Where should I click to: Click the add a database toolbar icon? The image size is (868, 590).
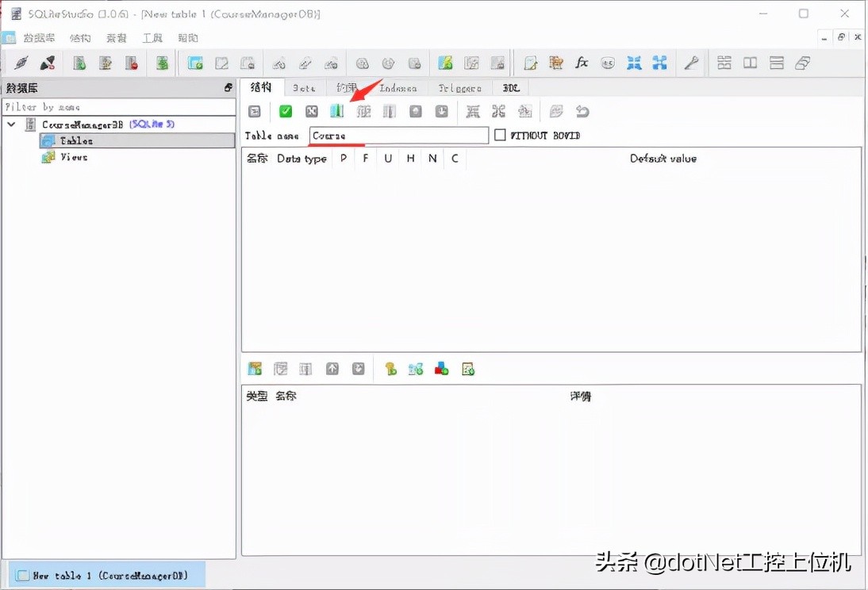79,63
